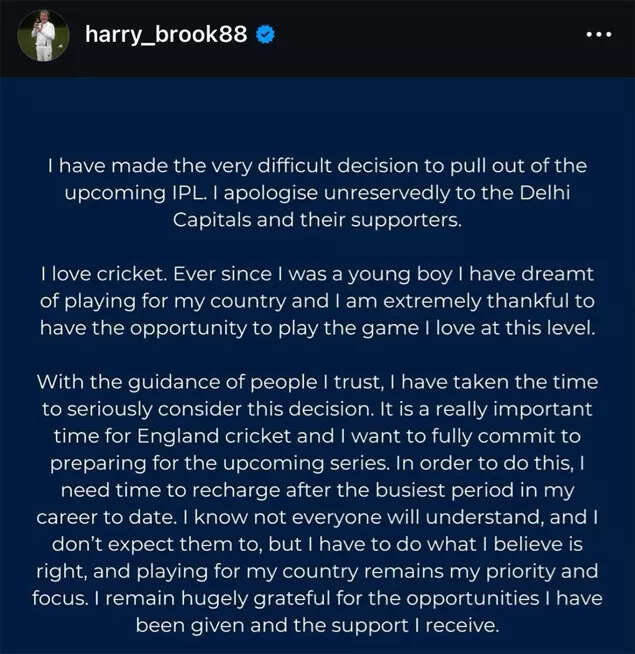Open harry_brook88 profile picture
The width and height of the screenshot is (635, 654).
(x=43, y=36)
